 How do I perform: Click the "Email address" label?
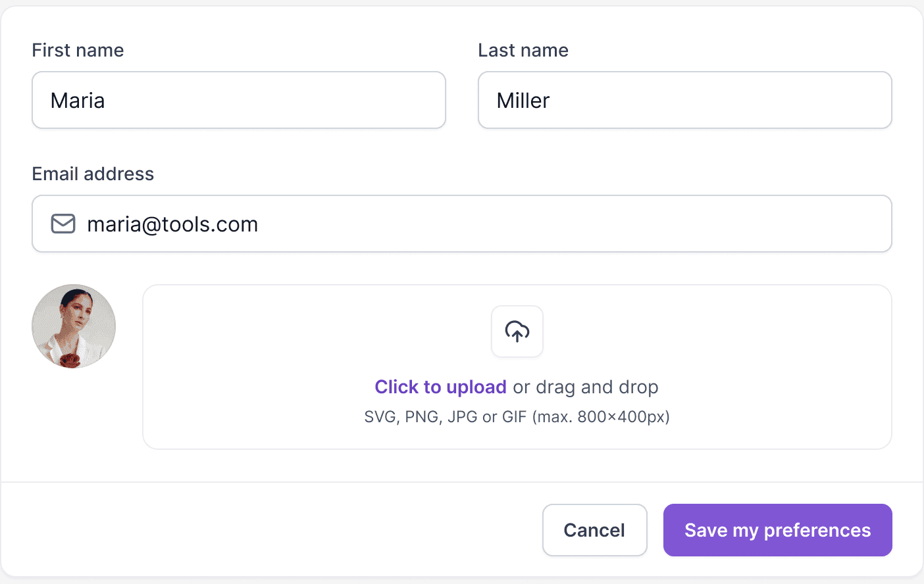click(x=93, y=174)
